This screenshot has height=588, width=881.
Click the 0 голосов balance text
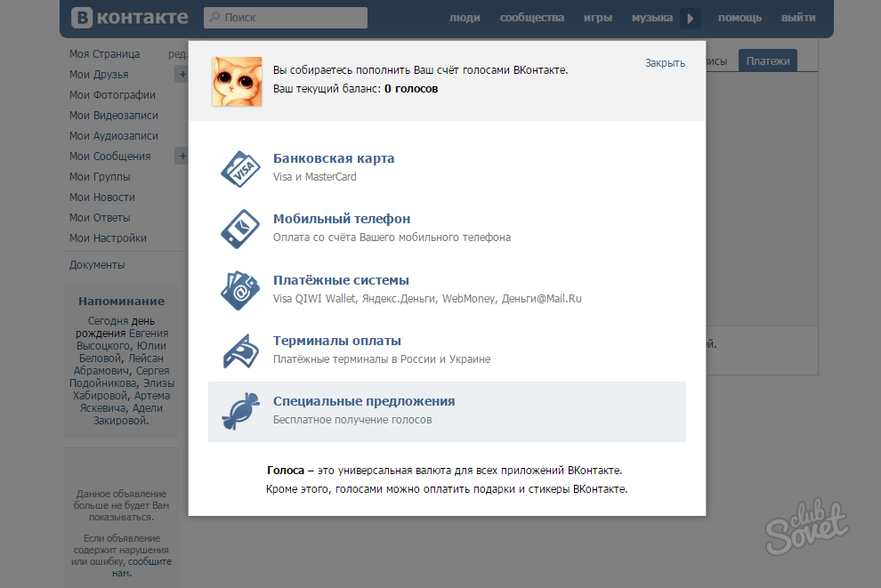click(x=411, y=89)
